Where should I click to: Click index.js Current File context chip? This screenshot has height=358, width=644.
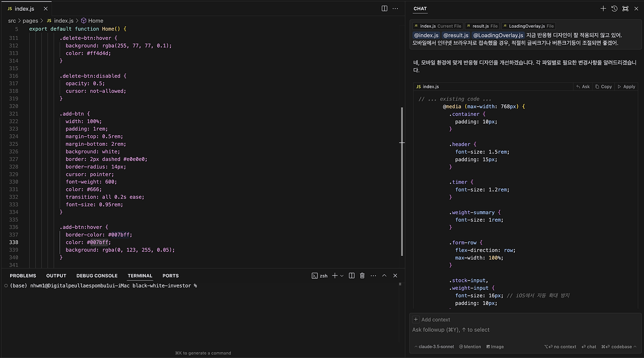(x=438, y=26)
